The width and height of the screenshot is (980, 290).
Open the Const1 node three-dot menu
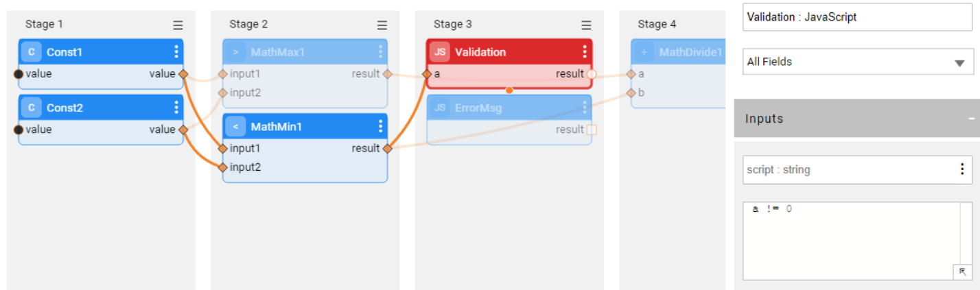(176, 52)
